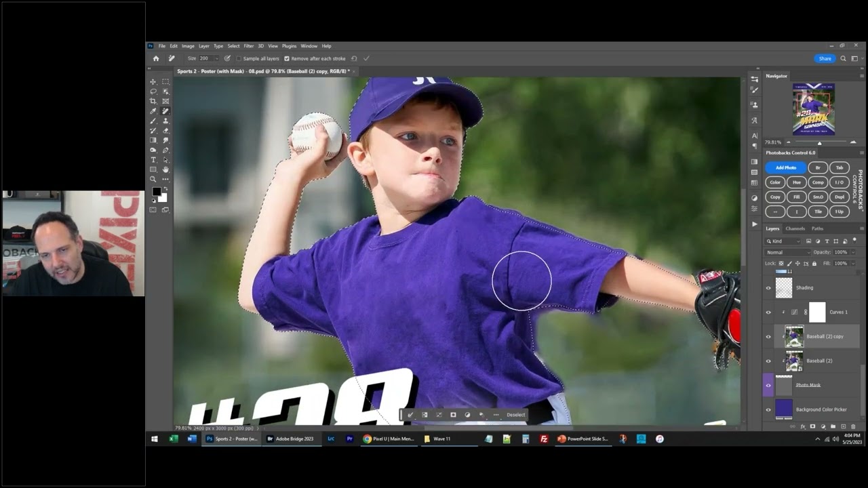Hide the Background Color Picker layer

click(768, 409)
